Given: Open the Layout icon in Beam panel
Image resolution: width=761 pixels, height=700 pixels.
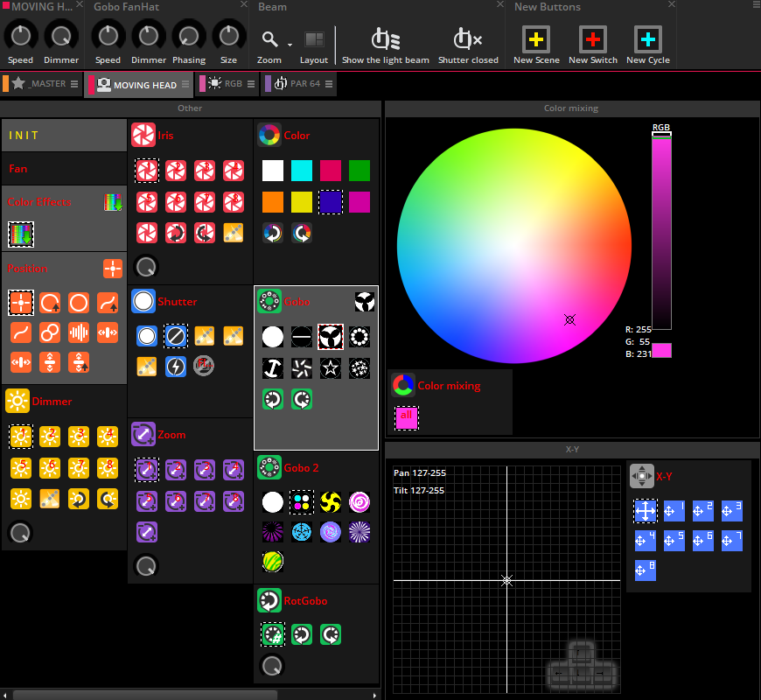Looking at the screenshot, I should [313, 39].
